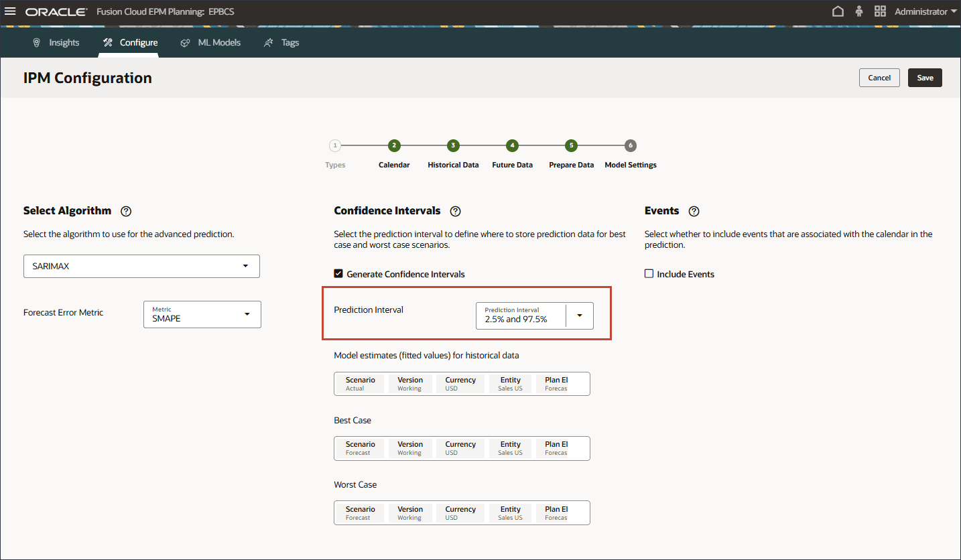Click the Oracle logo
The height and width of the screenshot is (560, 961).
56,12
